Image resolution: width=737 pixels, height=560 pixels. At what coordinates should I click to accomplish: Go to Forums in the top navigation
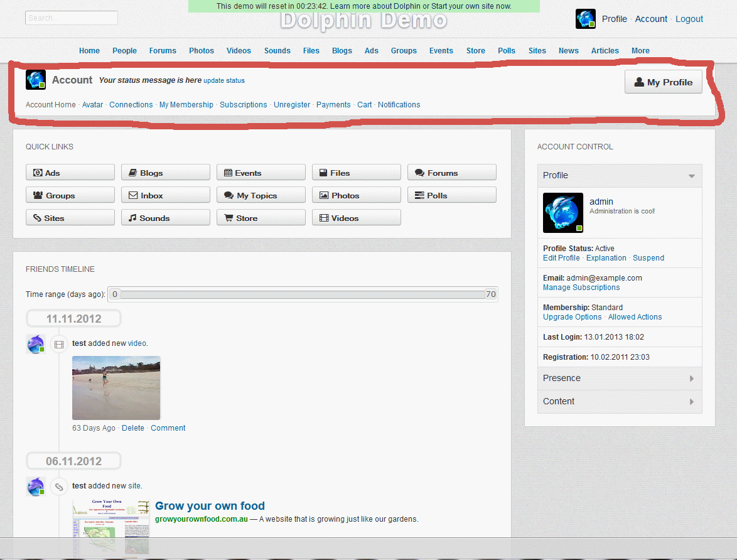pos(163,51)
